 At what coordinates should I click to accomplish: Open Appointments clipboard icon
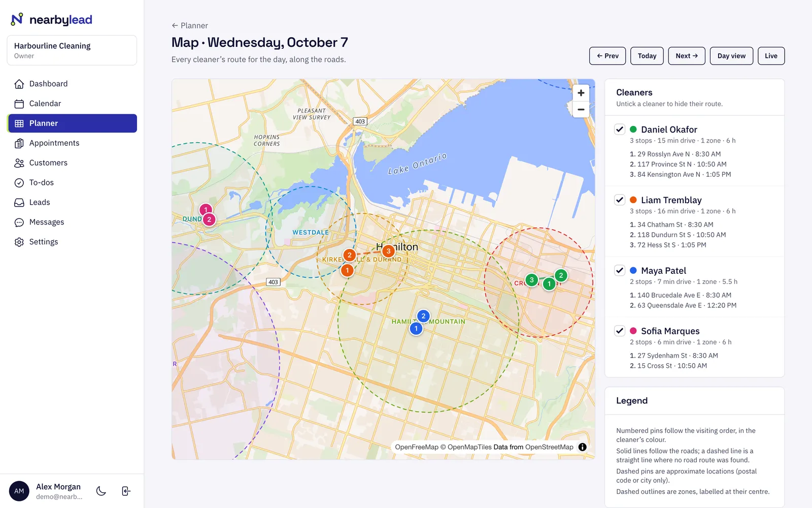pyautogui.click(x=19, y=143)
